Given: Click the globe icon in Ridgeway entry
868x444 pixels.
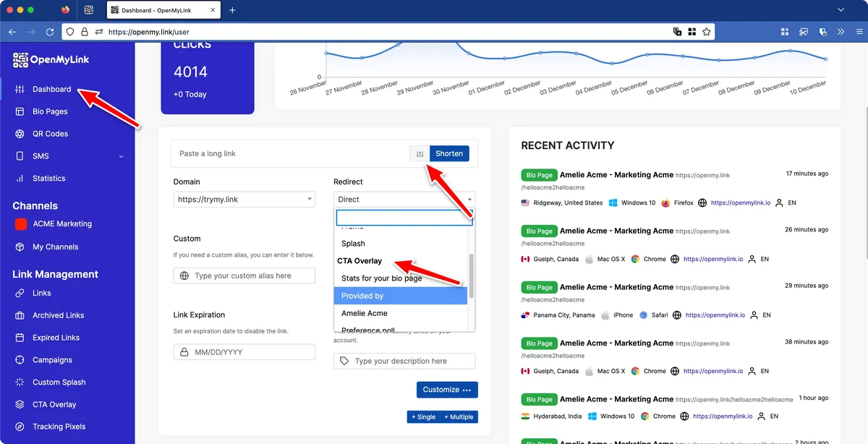Looking at the screenshot, I should click(702, 203).
